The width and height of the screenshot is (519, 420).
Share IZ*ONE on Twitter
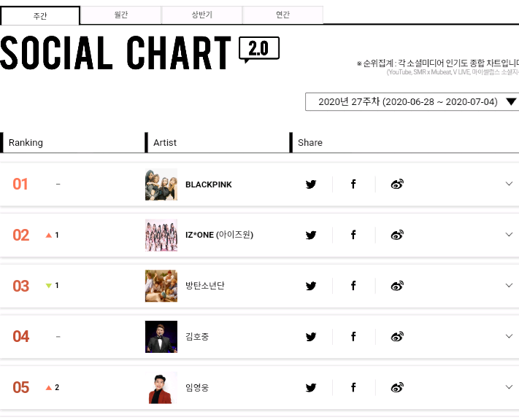coord(311,235)
